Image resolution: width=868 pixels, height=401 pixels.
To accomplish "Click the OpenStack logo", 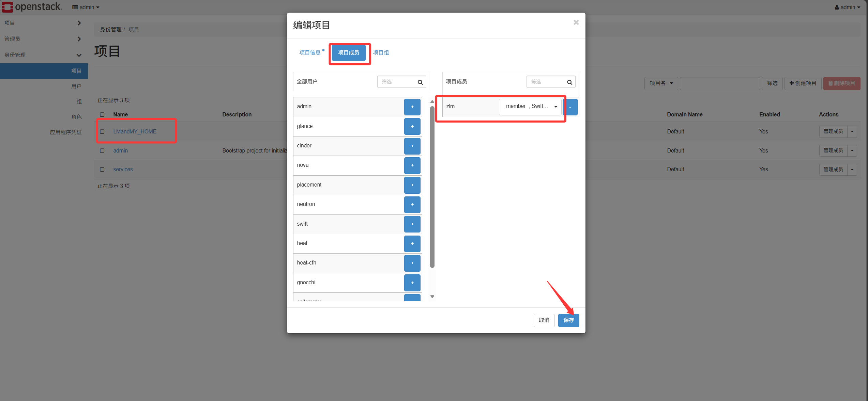I will (x=32, y=7).
